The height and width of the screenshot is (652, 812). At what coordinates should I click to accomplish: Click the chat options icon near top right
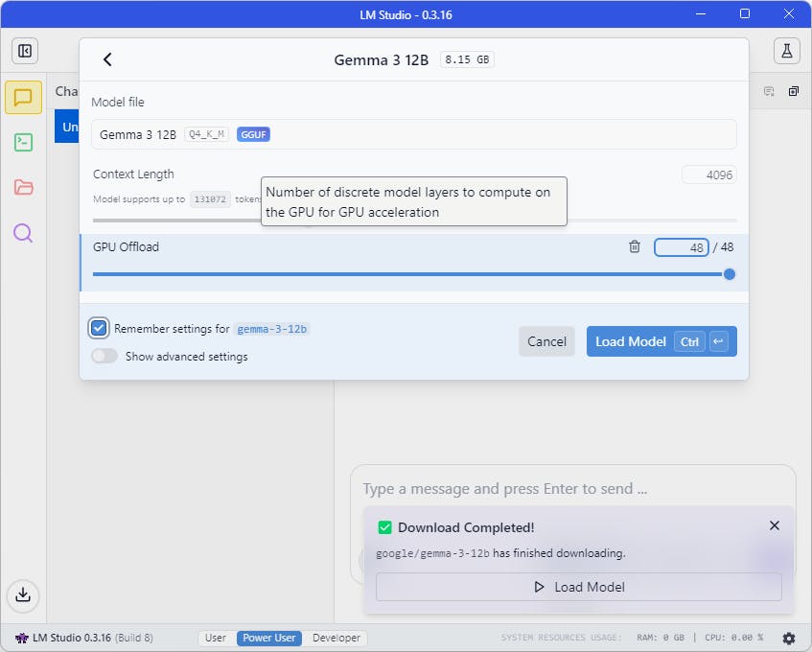(769, 92)
